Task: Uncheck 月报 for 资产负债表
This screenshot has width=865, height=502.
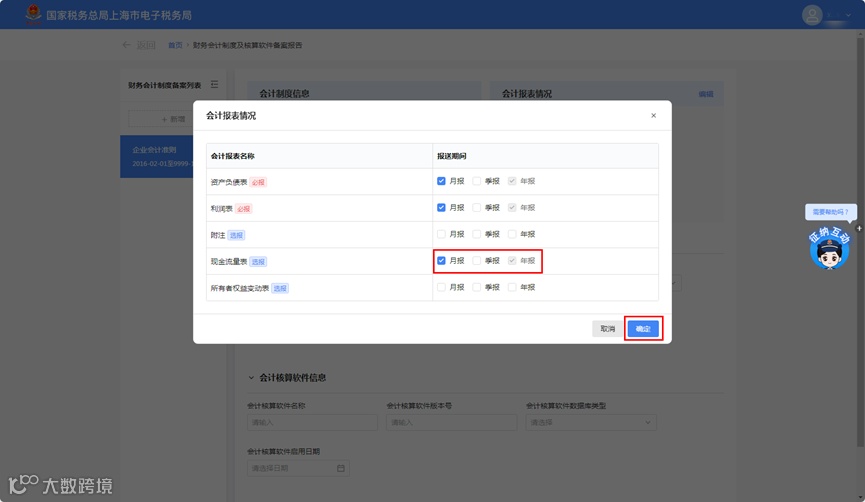Action: pyautogui.click(x=441, y=181)
